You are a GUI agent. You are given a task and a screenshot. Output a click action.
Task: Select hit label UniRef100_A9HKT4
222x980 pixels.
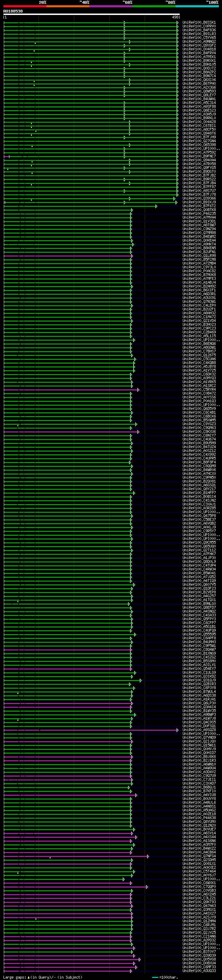199,244
